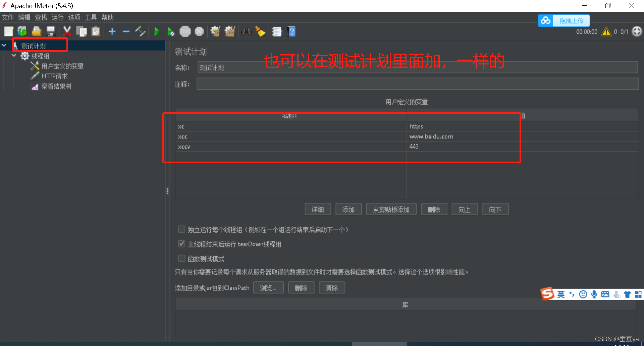
Task: Click the Reset search brush icon
Action: point(260,32)
